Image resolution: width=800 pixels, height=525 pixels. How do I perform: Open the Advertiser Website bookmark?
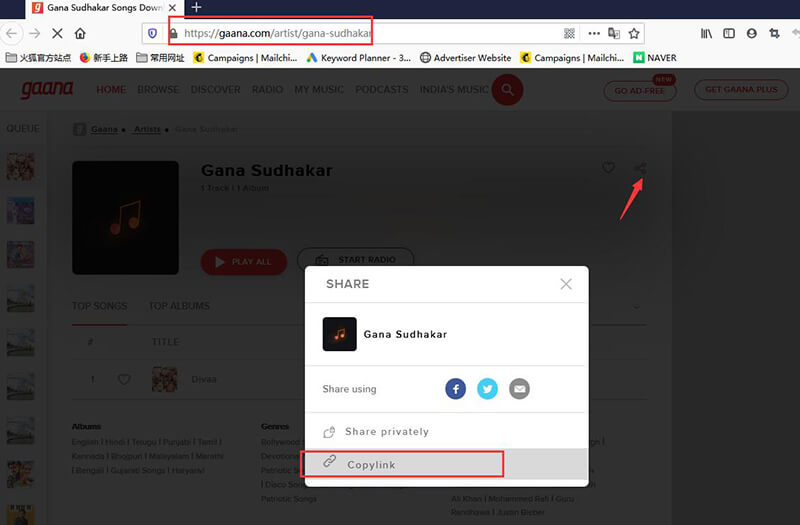point(465,58)
